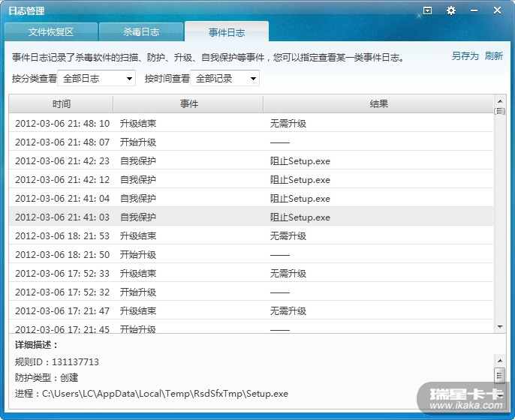Select the 开始升级 row at 18:21:50
The width and height of the screenshot is (515, 420).
[251, 254]
